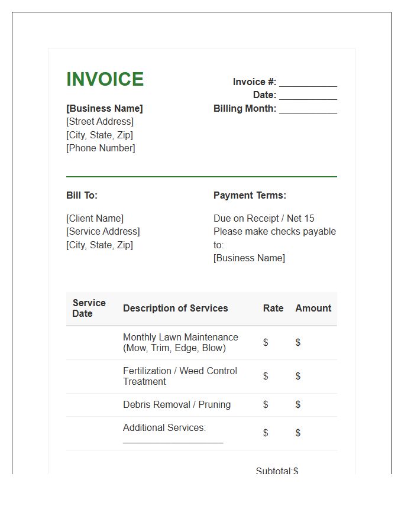Click [Business Name] under Payment Terms
Image resolution: width=414 pixels, height=532 pixels.
249,258
